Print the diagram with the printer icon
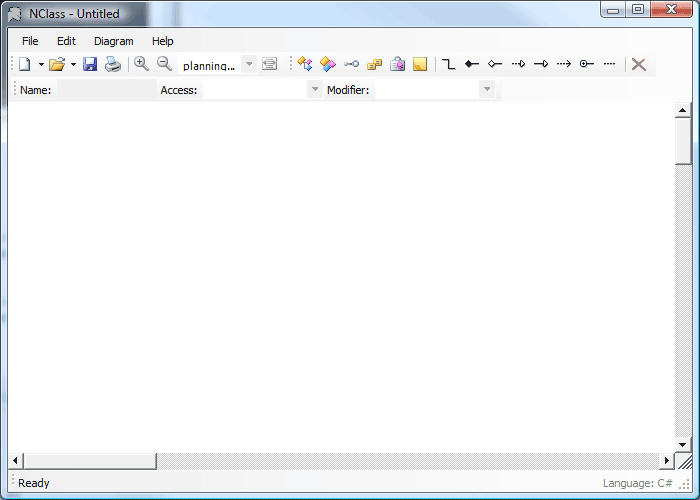 112,64
